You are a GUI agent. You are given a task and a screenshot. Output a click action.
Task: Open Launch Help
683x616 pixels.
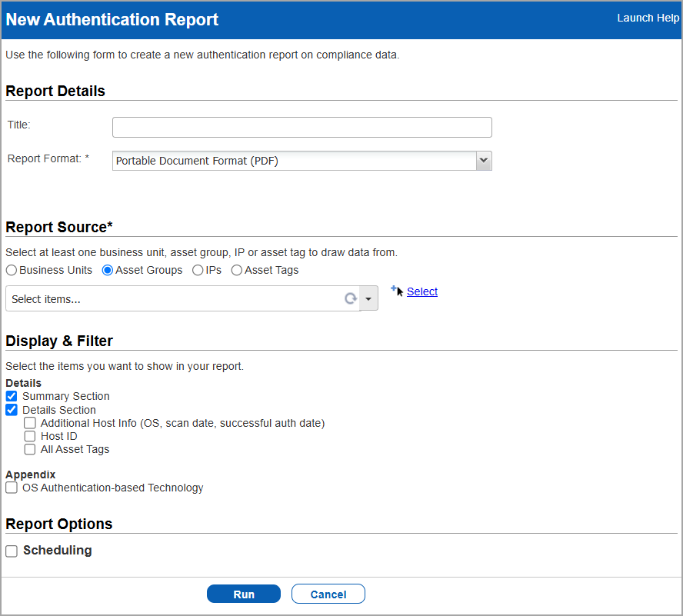tap(648, 17)
